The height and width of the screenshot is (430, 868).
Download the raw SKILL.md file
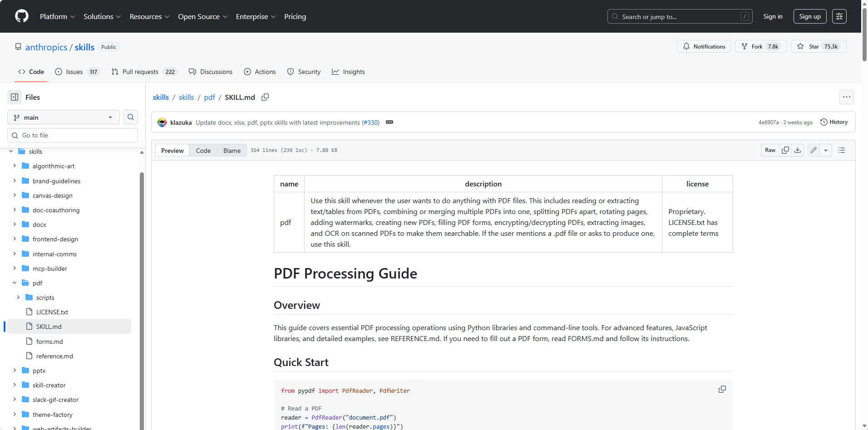point(798,150)
